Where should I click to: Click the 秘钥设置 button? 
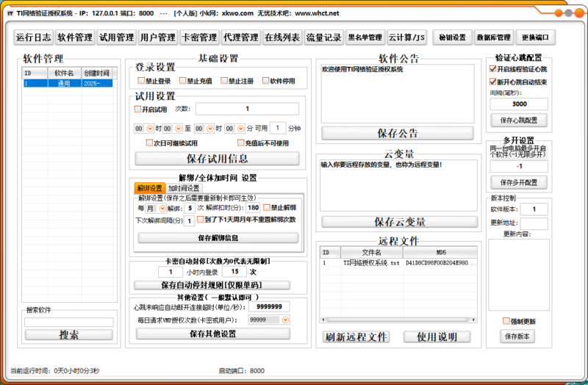[x=452, y=37]
